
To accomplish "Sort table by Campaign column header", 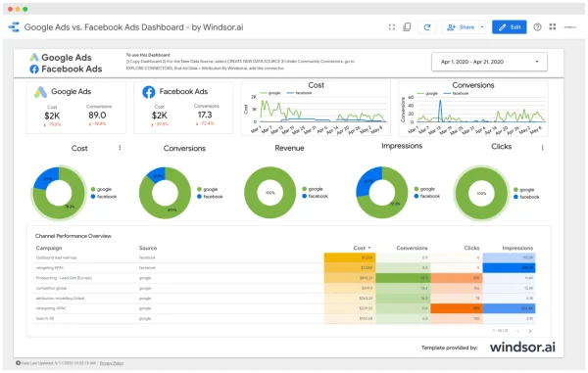I will point(49,248).
